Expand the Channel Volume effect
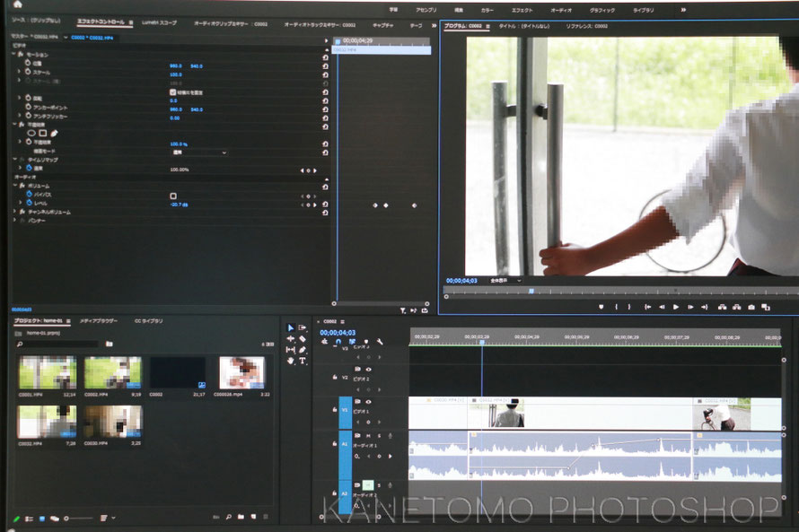Viewport: 799px width, 532px height. point(14,211)
